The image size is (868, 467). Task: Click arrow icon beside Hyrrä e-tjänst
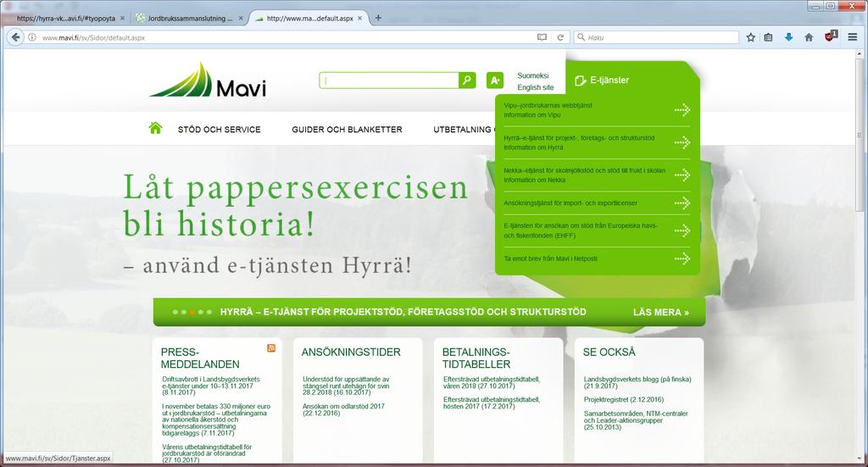coord(682,142)
